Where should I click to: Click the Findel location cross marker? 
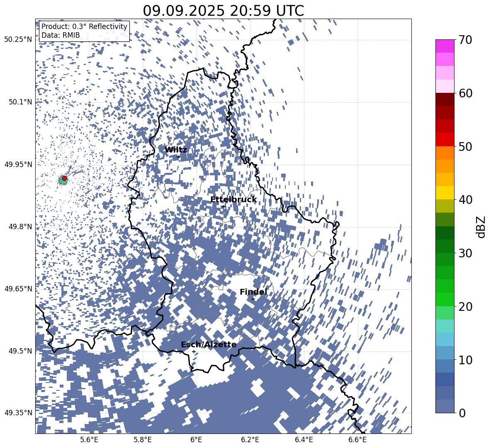[x=253, y=299]
